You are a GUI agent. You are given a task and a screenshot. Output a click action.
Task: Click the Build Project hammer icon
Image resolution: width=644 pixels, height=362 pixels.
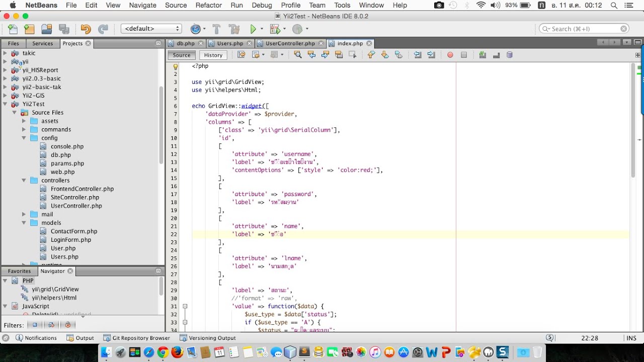pyautogui.click(x=217, y=29)
